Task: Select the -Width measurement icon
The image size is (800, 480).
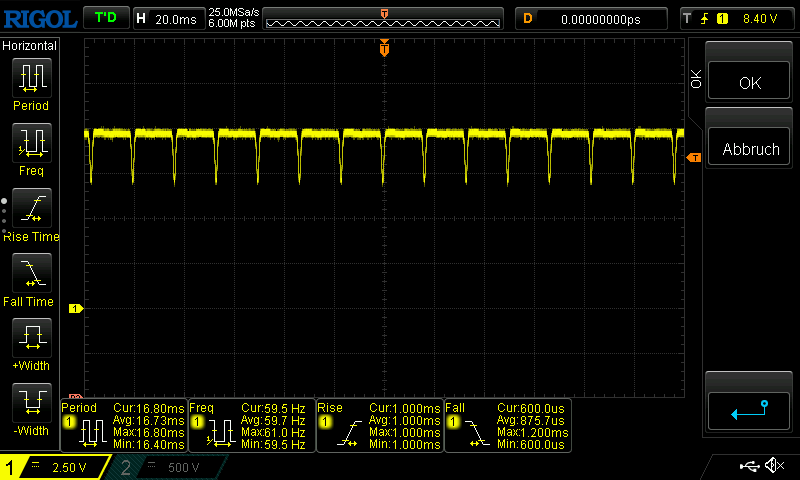Action: point(31,402)
